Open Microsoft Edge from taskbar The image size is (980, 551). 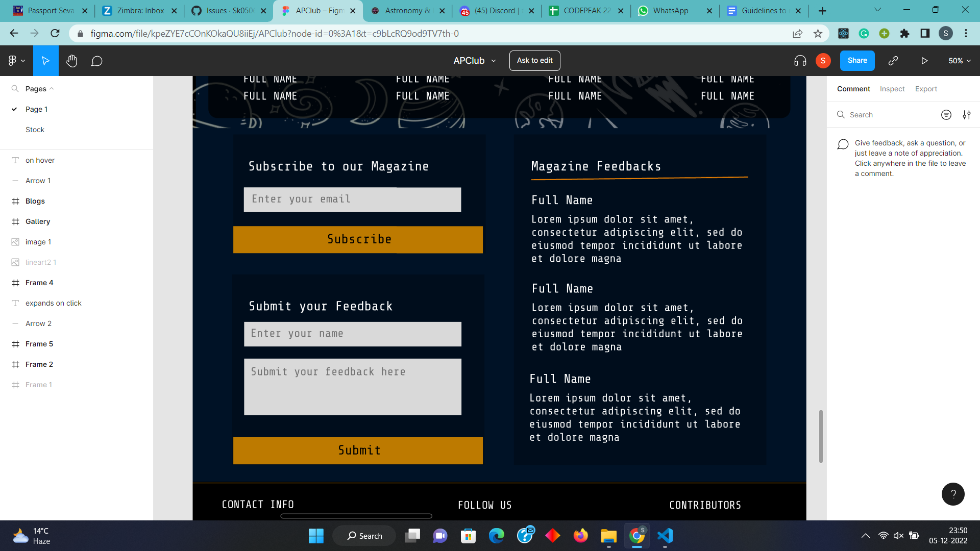coord(496,536)
